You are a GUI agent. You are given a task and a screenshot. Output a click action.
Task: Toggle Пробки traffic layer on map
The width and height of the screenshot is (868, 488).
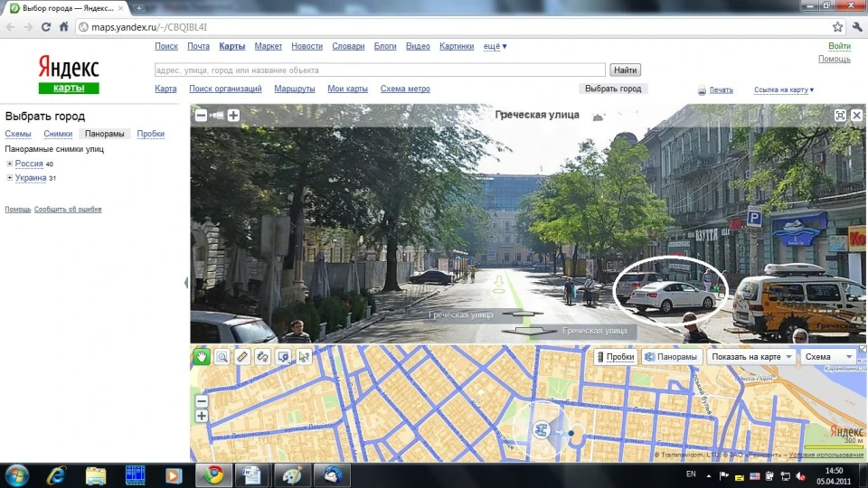[615, 357]
